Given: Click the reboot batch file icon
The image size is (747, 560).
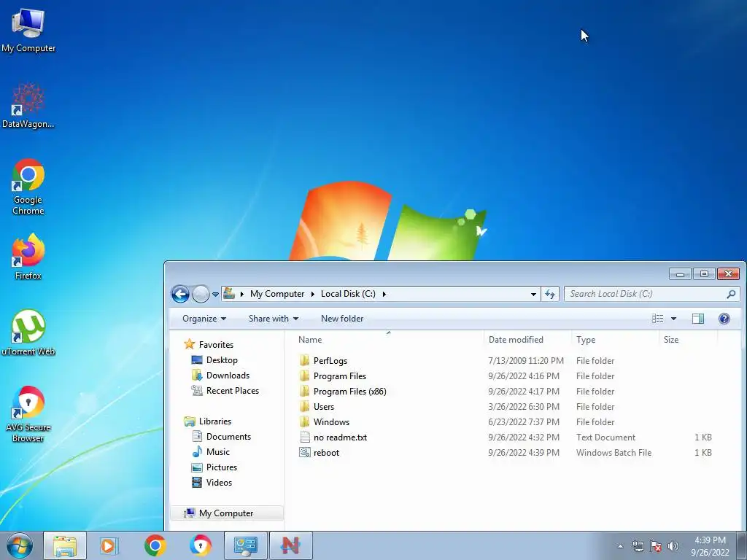Looking at the screenshot, I should (x=304, y=452).
